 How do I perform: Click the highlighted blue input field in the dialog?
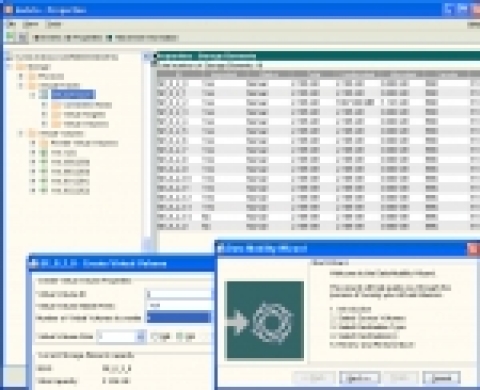pyautogui.click(x=179, y=317)
